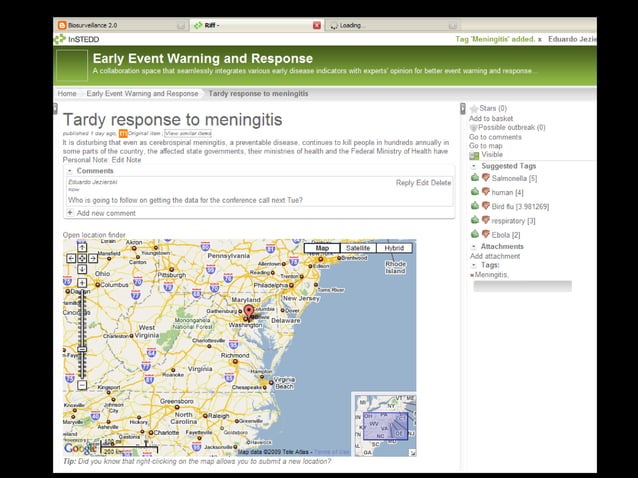
Task: Collapse the Attachments section
Action: click(473, 246)
